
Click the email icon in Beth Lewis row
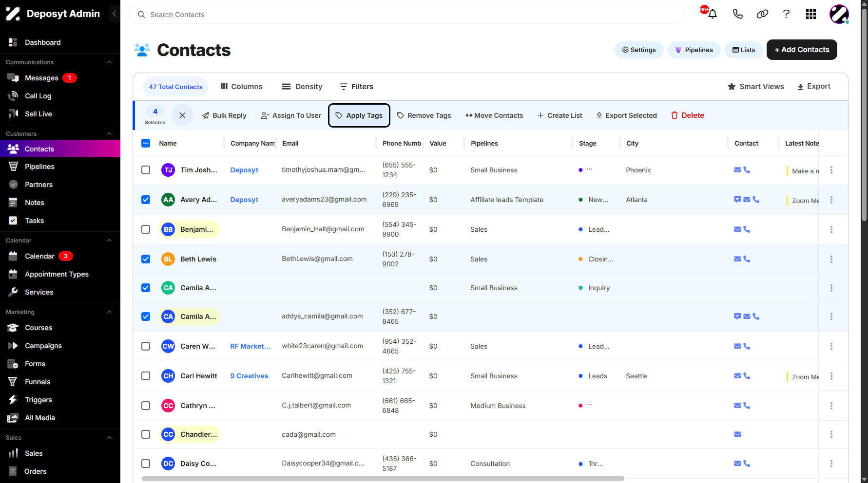(x=737, y=259)
